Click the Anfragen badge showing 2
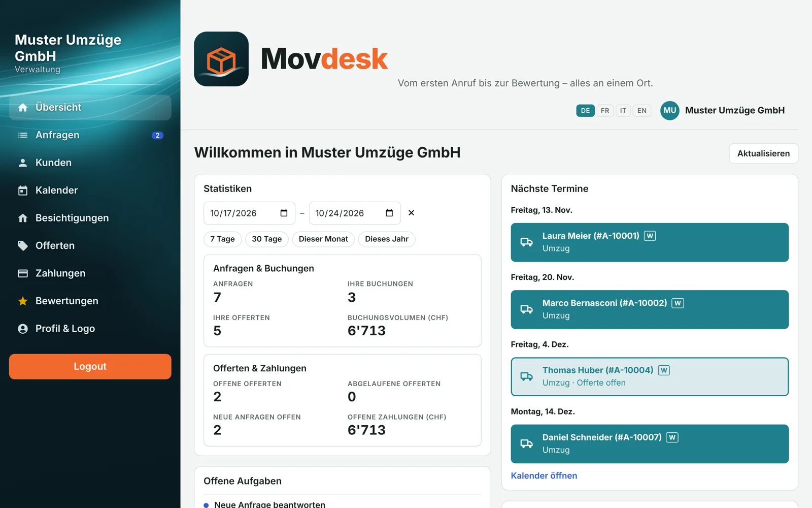This screenshot has height=508, width=812. (158, 135)
